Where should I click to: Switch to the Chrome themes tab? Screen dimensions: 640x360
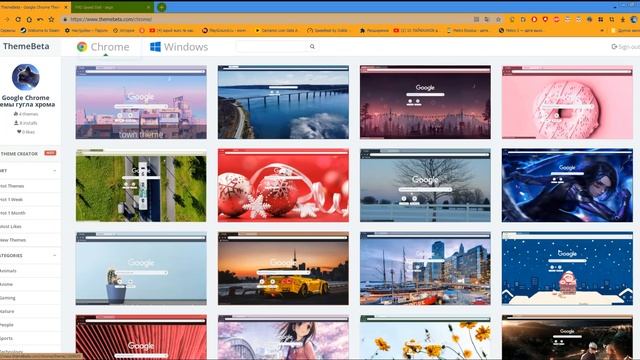coord(103,47)
